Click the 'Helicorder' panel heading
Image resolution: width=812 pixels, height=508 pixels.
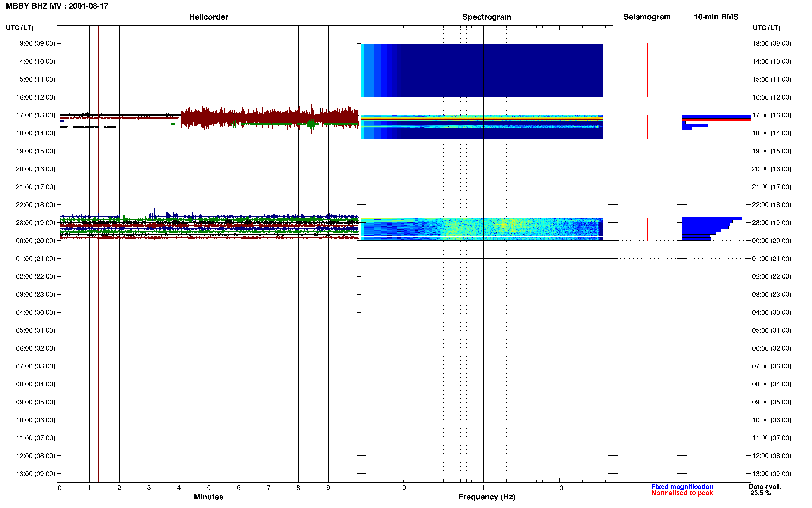pyautogui.click(x=209, y=17)
